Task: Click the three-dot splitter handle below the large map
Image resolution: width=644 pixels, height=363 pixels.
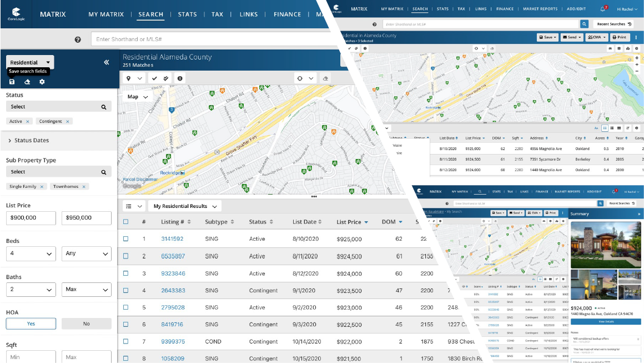Action: tap(314, 196)
